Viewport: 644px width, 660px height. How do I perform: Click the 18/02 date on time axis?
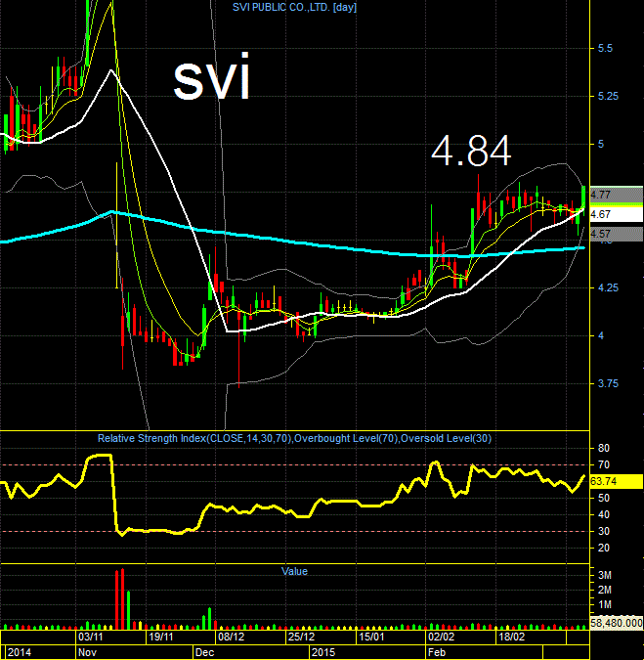click(x=511, y=637)
